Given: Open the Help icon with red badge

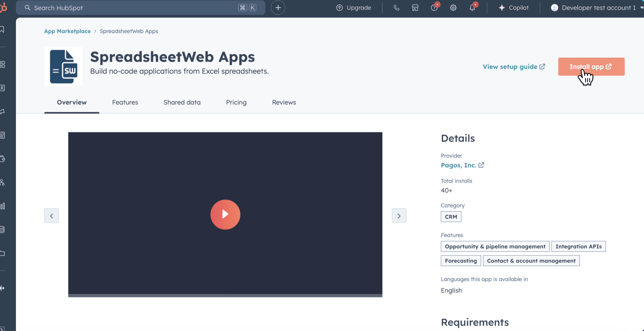Looking at the screenshot, I should coord(434,7).
